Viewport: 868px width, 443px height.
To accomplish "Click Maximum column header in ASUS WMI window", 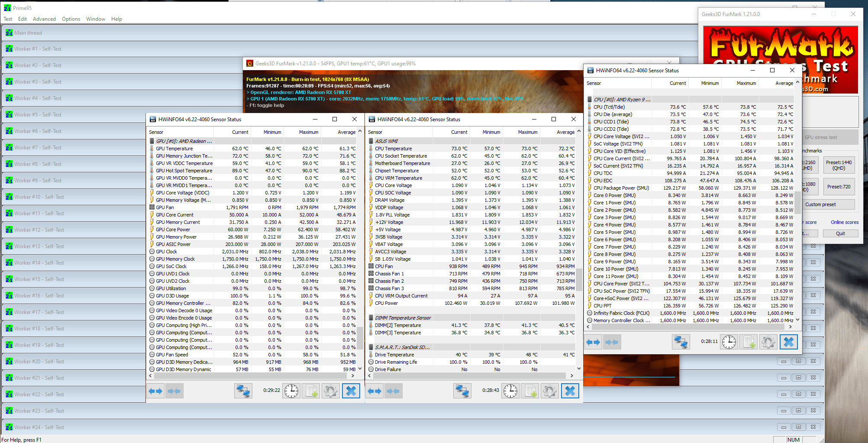I will (x=521, y=132).
